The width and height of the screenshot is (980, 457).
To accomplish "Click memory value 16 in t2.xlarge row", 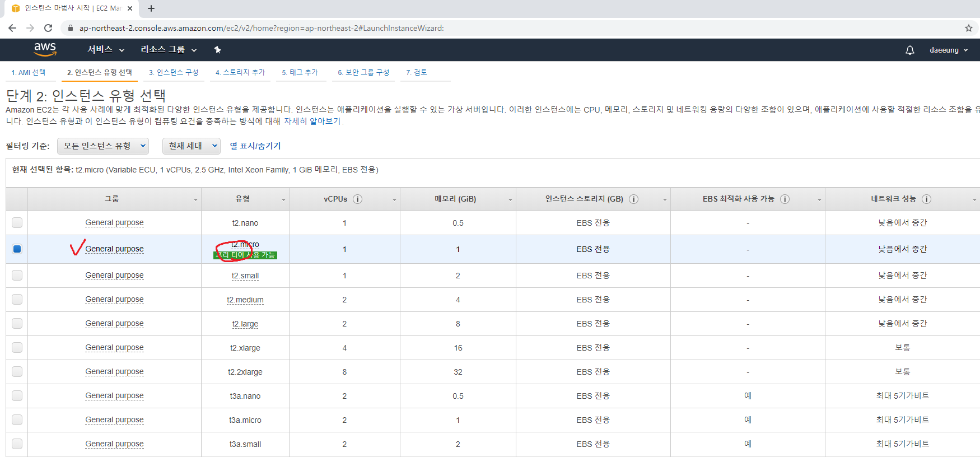I will [x=458, y=348].
